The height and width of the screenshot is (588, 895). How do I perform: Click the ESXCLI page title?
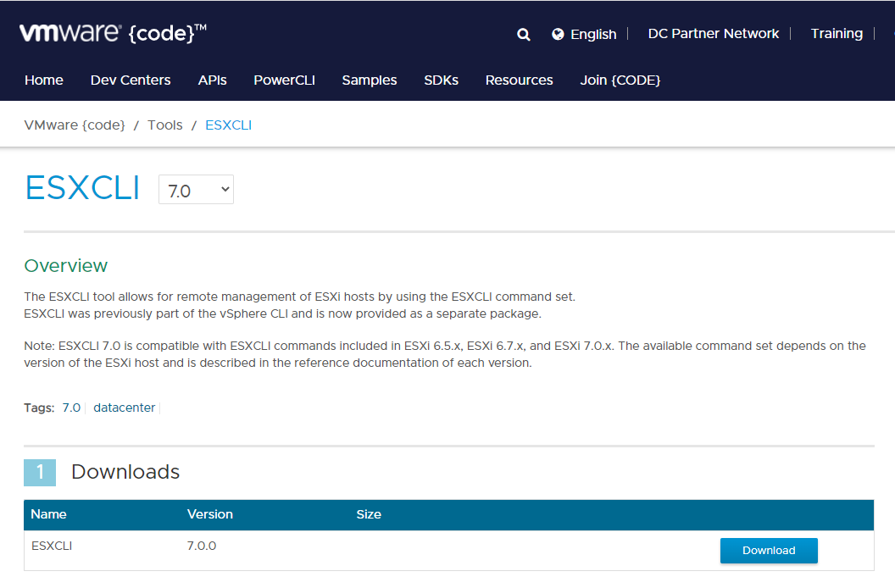tap(82, 187)
